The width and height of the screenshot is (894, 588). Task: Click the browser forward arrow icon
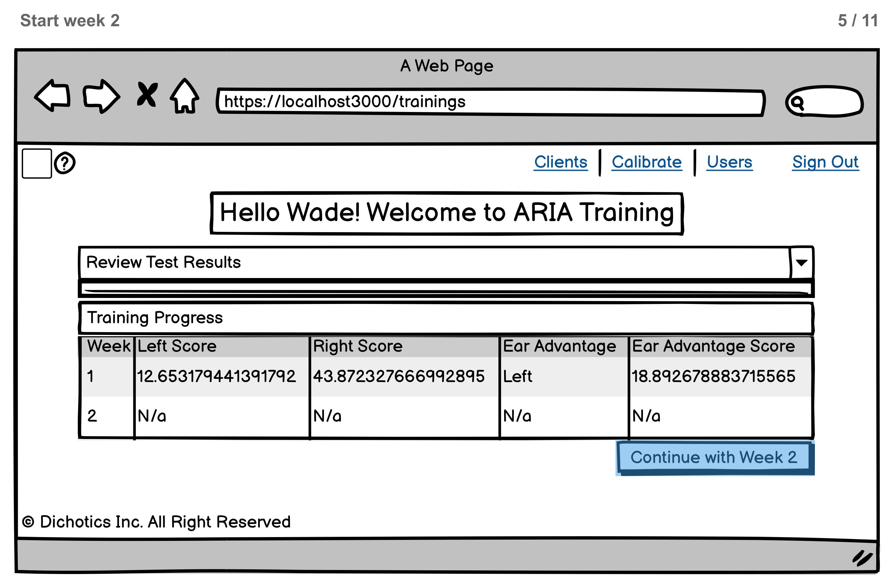(x=101, y=96)
